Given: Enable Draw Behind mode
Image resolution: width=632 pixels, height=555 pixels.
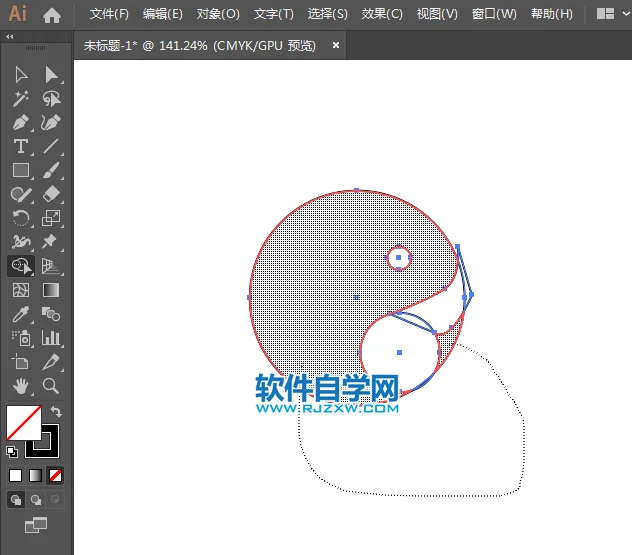Looking at the screenshot, I should click(36, 500).
